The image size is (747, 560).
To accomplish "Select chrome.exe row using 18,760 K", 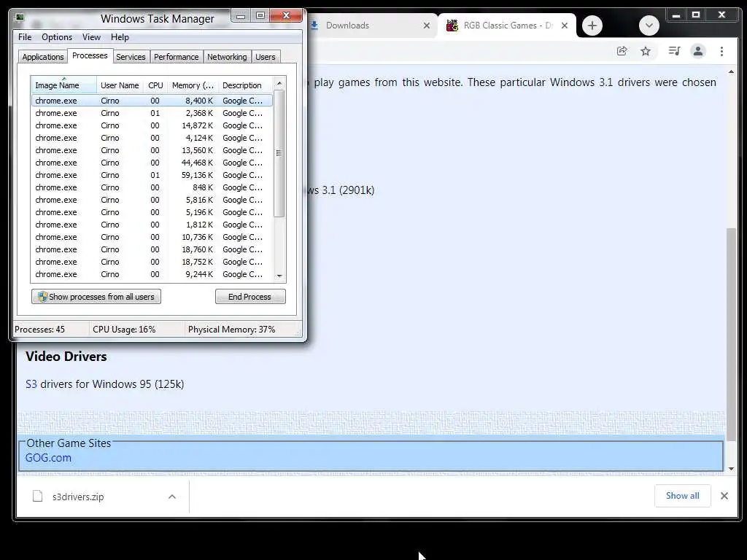I will click(x=152, y=249).
